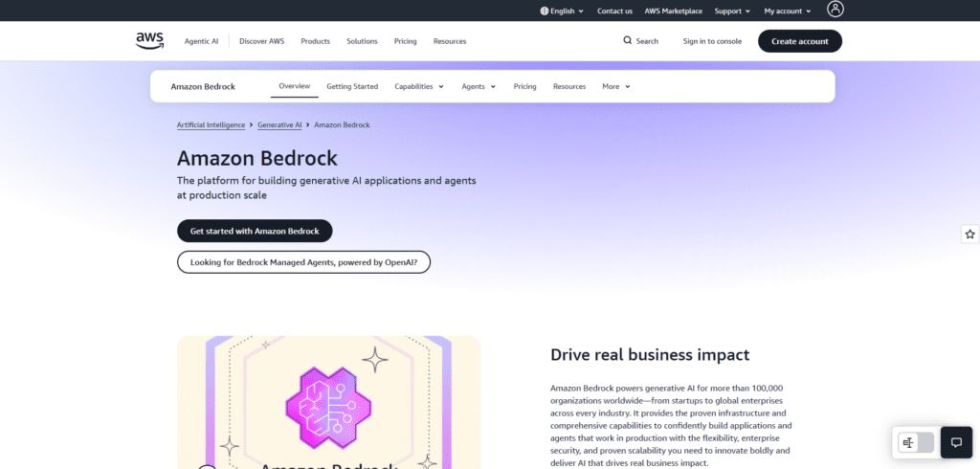Click the search magnifier icon
Viewport: 980px width, 469px height.
[628, 40]
